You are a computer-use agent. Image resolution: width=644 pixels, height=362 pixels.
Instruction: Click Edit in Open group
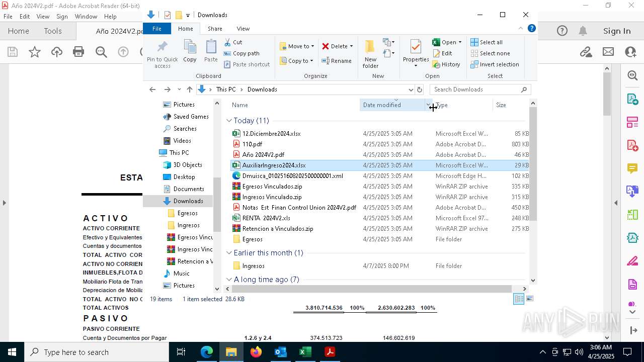[442, 53]
